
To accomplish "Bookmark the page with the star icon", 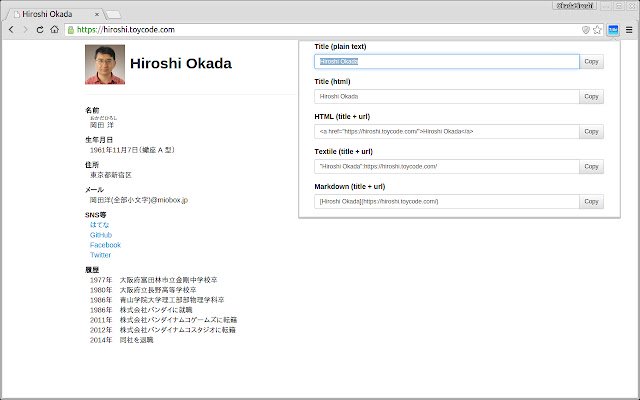I will (598, 30).
